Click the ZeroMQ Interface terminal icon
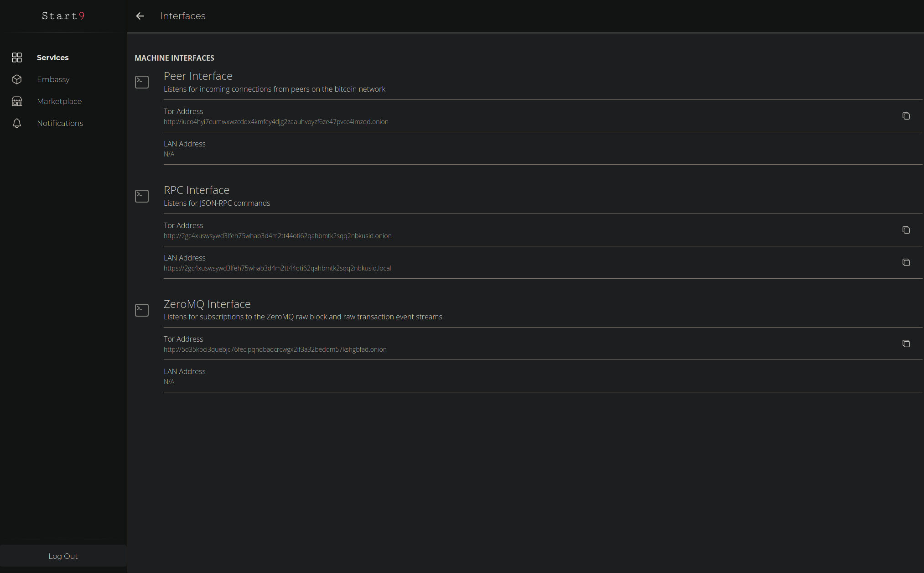 [142, 310]
